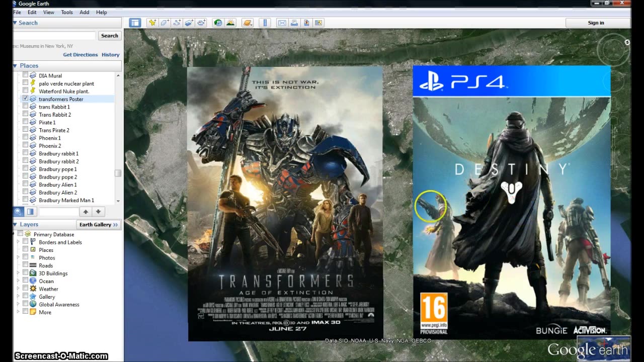Check the Pirate 1 checkbox
Image resolution: width=644 pixels, height=362 pixels.
pyautogui.click(x=26, y=122)
